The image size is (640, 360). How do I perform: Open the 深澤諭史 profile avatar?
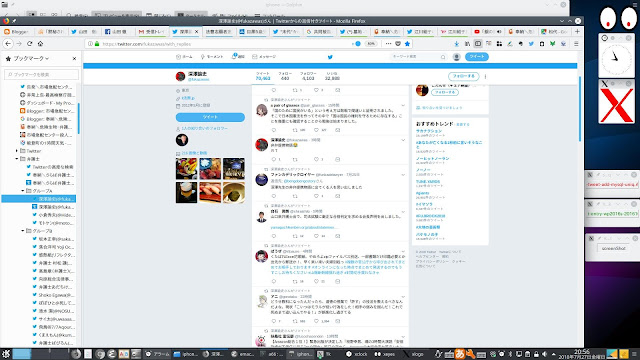(x=180, y=76)
